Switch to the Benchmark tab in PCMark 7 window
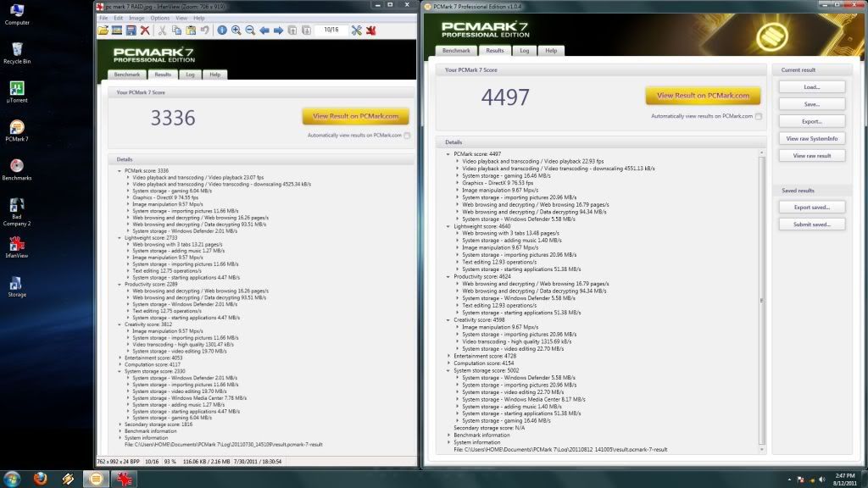Screen dimensions: 868x488 (456, 50)
